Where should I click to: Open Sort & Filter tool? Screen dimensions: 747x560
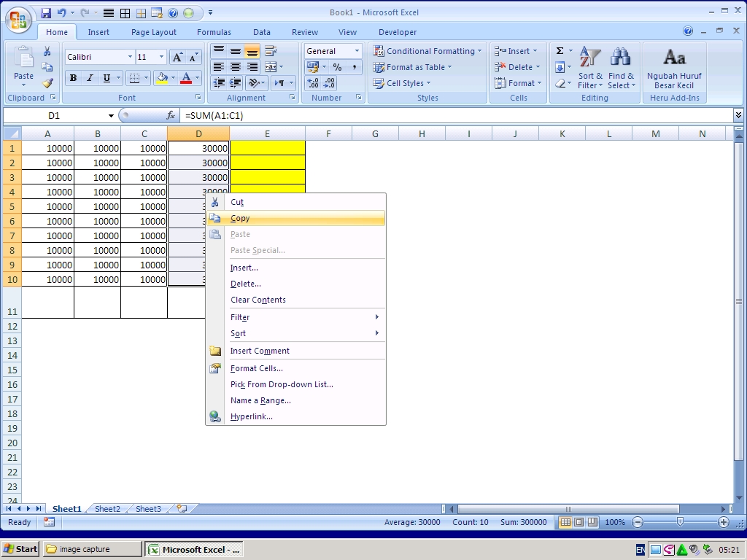589,68
